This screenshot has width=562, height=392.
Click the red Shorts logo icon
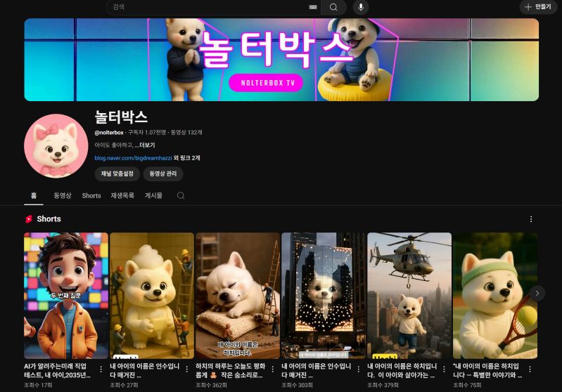pyautogui.click(x=29, y=219)
